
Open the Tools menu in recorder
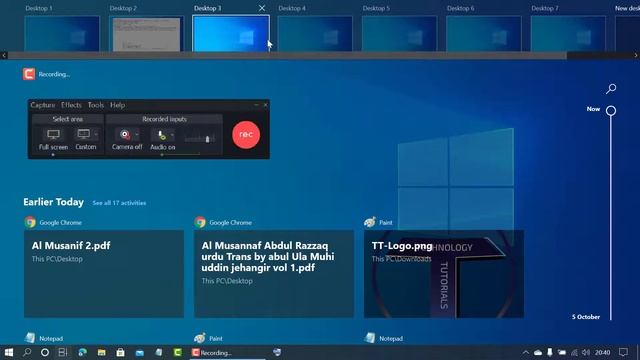96,105
